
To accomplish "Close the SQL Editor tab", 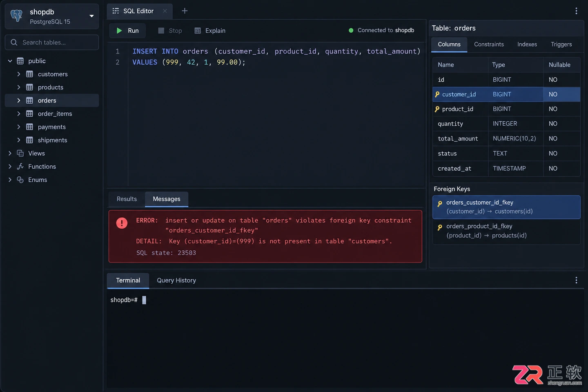I will pos(165,11).
